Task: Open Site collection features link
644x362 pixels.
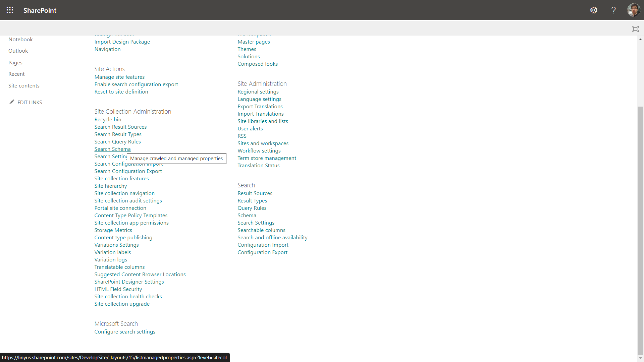Action: [x=121, y=179]
